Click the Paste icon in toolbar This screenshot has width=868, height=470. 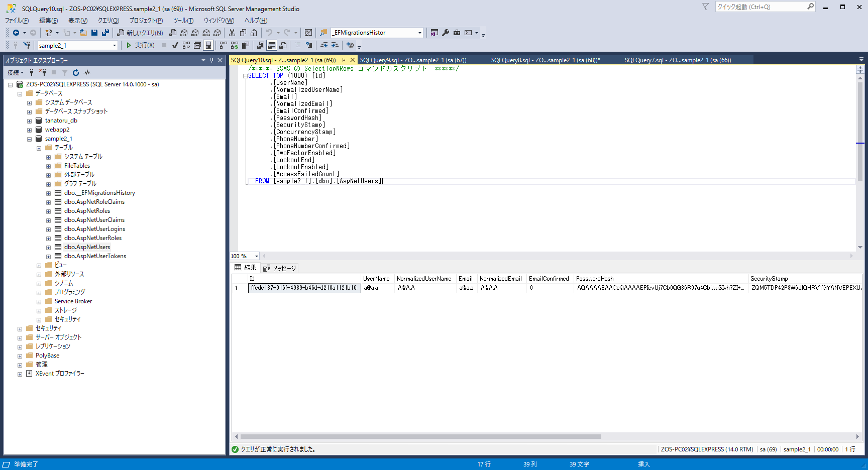[x=254, y=33]
